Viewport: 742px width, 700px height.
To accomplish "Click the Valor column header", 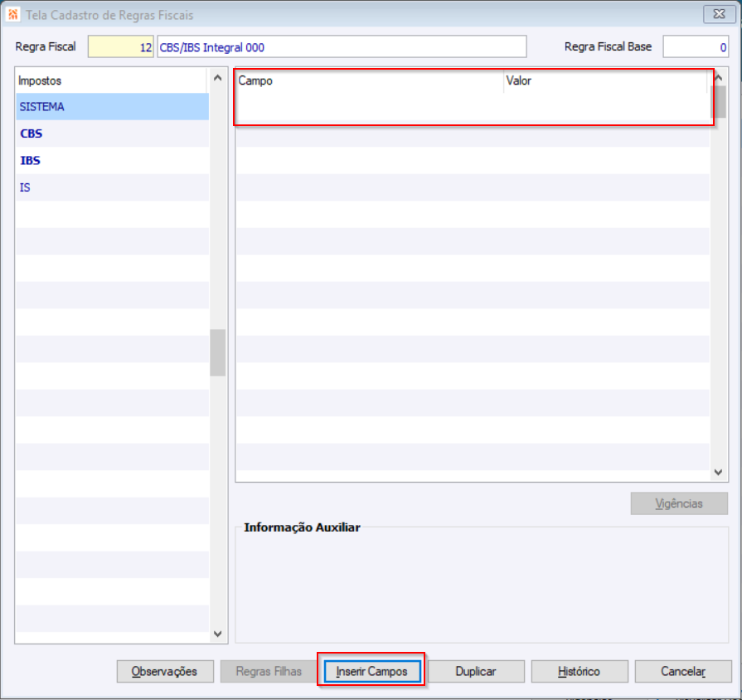I will 606,80.
